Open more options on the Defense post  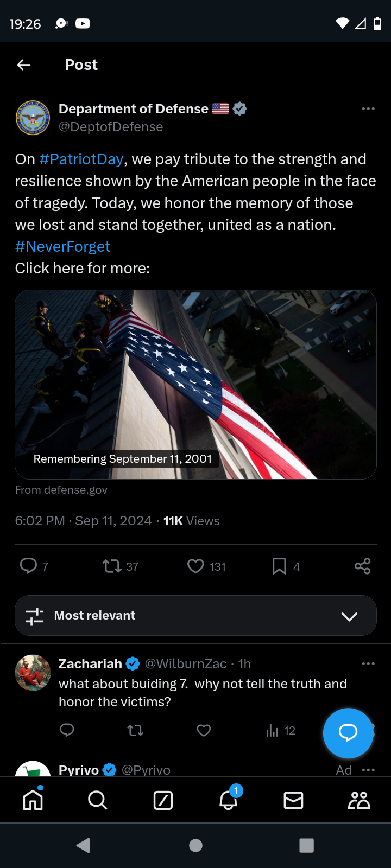click(x=368, y=108)
